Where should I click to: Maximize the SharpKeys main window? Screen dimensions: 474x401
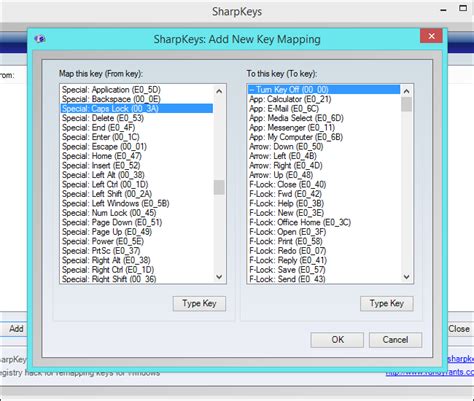point(463,8)
